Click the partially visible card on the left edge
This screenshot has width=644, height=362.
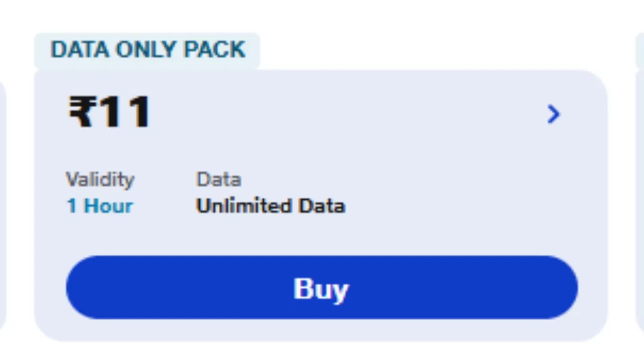point(2,201)
